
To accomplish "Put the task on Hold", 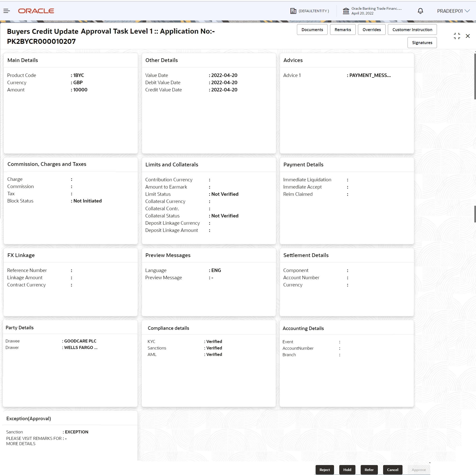I will pyautogui.click(x=347, y=470).
